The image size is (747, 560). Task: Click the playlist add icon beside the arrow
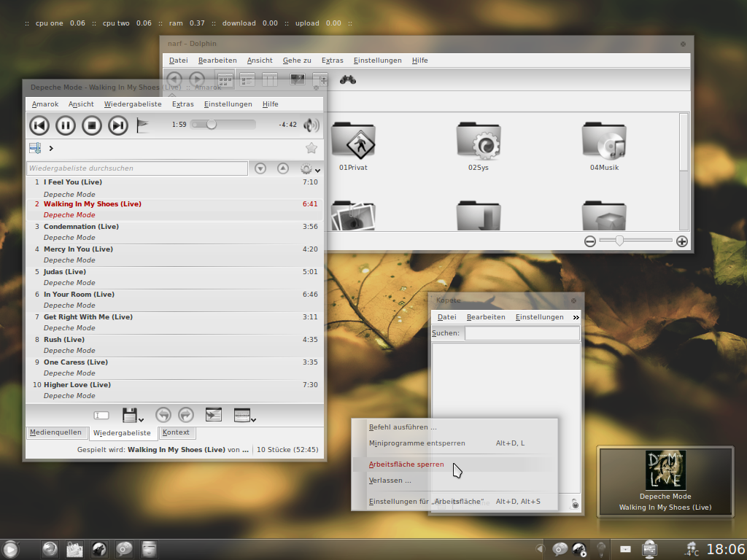click(35, 148)
